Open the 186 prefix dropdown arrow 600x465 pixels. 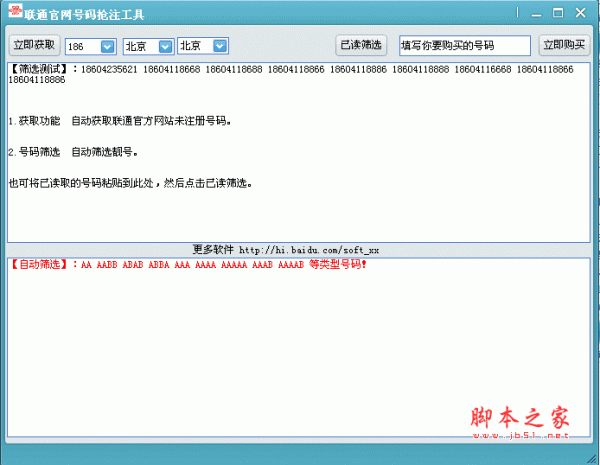[108, 47]
